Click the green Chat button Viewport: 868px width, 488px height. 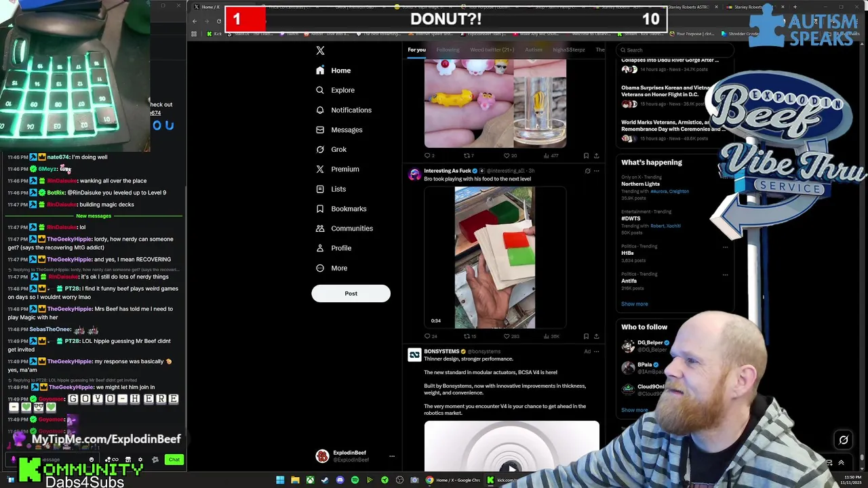tap(174, 460)
